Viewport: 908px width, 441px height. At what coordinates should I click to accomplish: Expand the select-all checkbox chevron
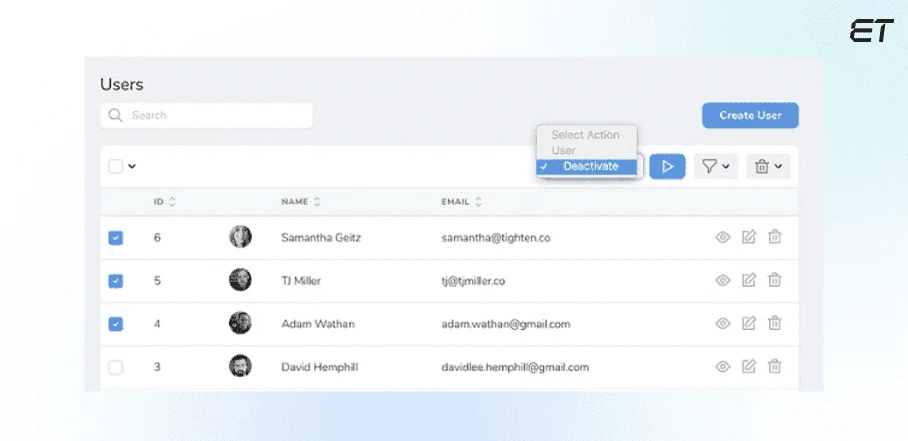132,167
